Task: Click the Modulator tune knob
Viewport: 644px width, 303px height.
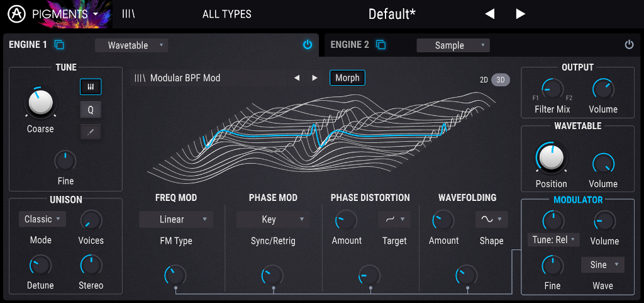Action: click(553, 220)
